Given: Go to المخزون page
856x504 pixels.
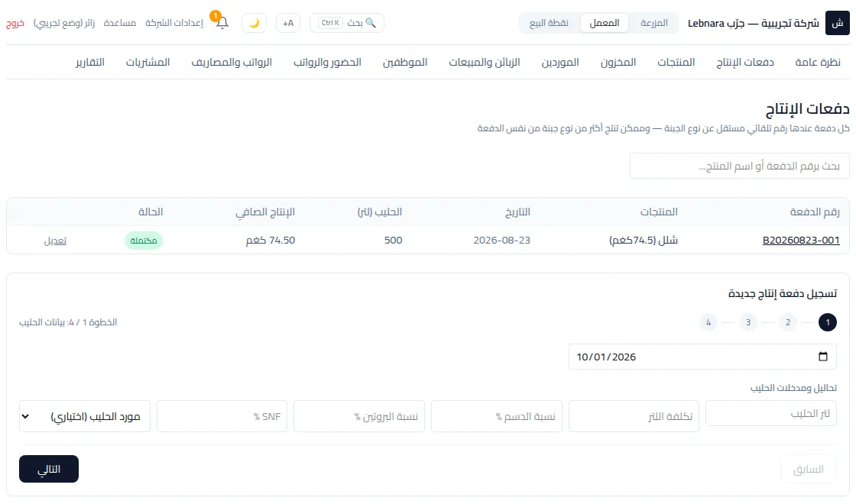Looking at the screenshot, I should (618, 62).
